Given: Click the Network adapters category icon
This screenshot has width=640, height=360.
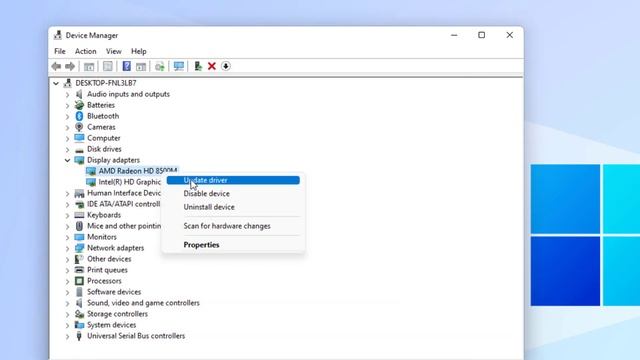Looking at the screenshot, I should pyautogui.click(x=79, y=248).
